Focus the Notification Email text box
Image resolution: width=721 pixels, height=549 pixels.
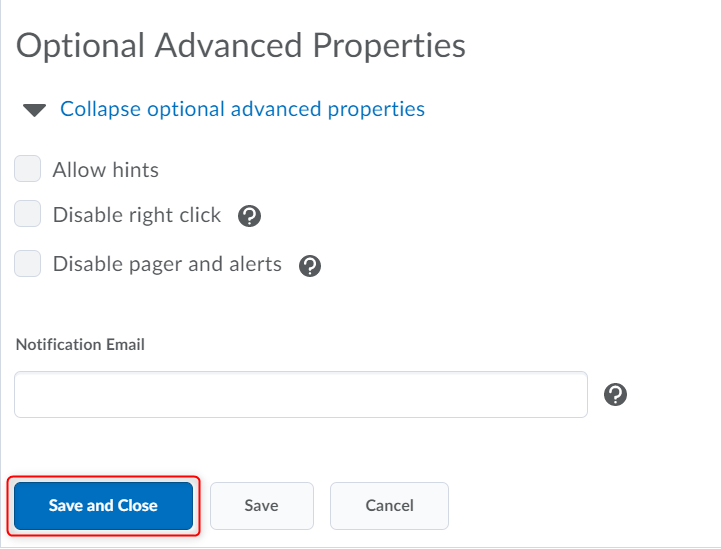coord(300,395)
